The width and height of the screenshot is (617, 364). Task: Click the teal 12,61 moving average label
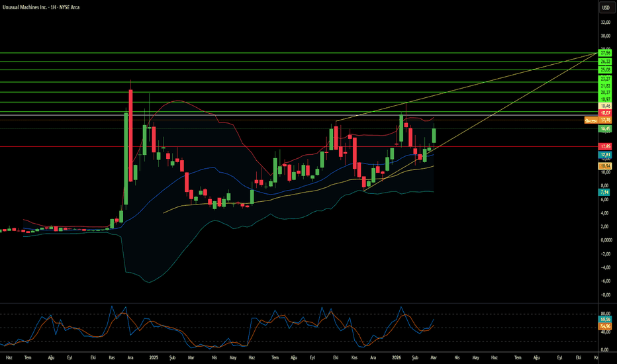[605, 154]
